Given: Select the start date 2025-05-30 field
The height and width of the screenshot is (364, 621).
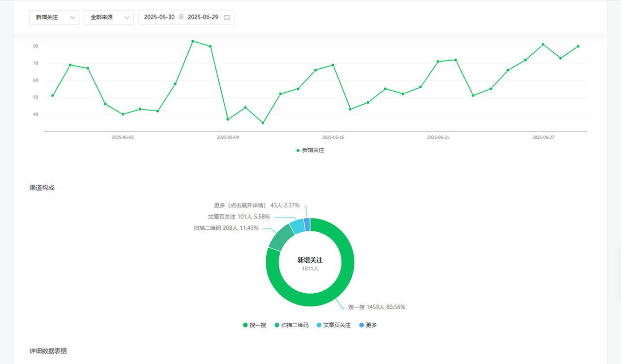Looking at the screenshot, I should (159, 17).
